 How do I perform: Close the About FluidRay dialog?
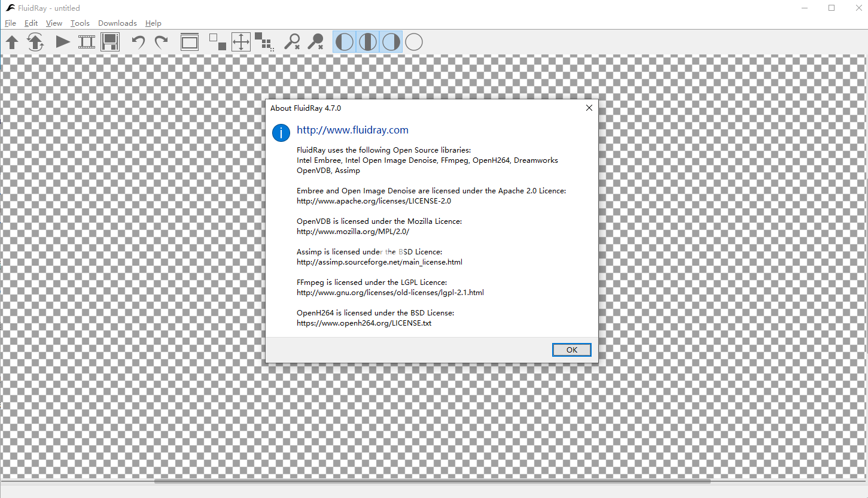tap(589, 108)
